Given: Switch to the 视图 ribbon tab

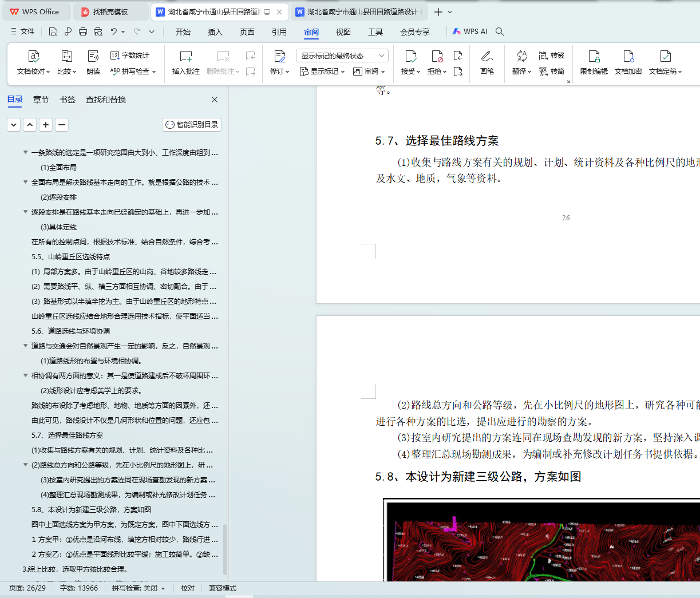Looking at the screenshot, I should coord(343,32).
